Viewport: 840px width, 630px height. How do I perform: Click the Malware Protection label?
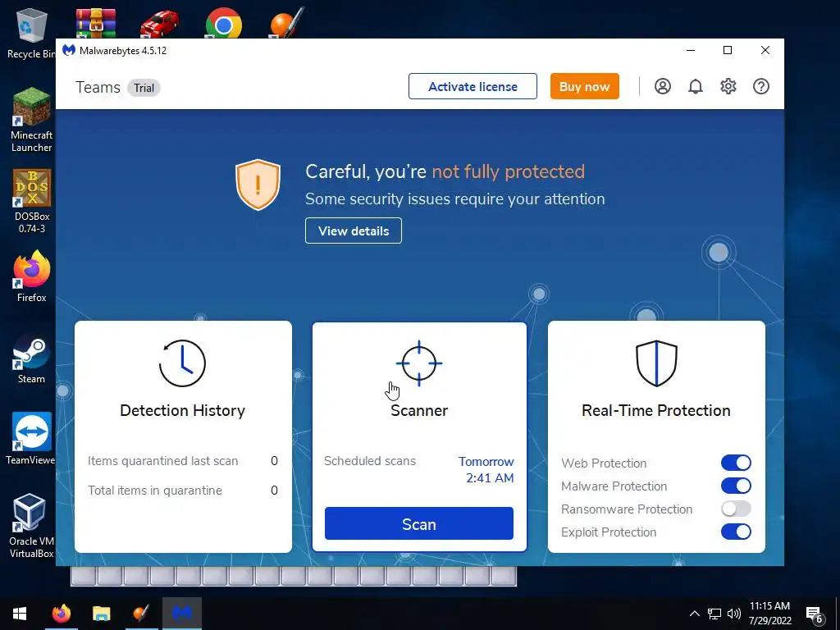[614, 486]
